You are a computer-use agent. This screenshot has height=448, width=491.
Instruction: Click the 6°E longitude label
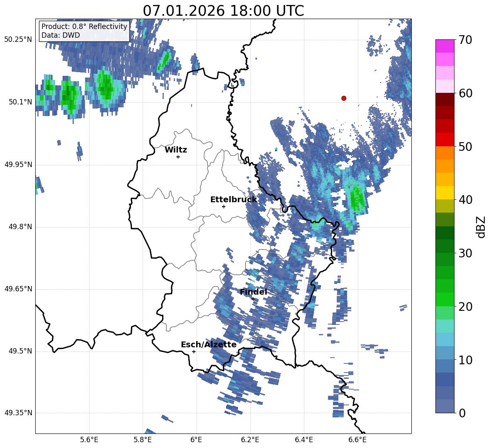click(196, 440)
